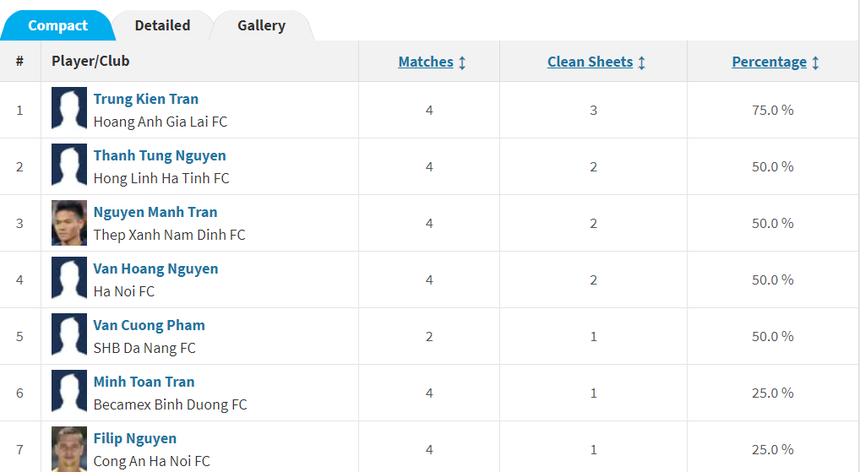860x472 pixels.
Task: Click the sort arrows icon beside Percentage
Action: tap(816, 62)
